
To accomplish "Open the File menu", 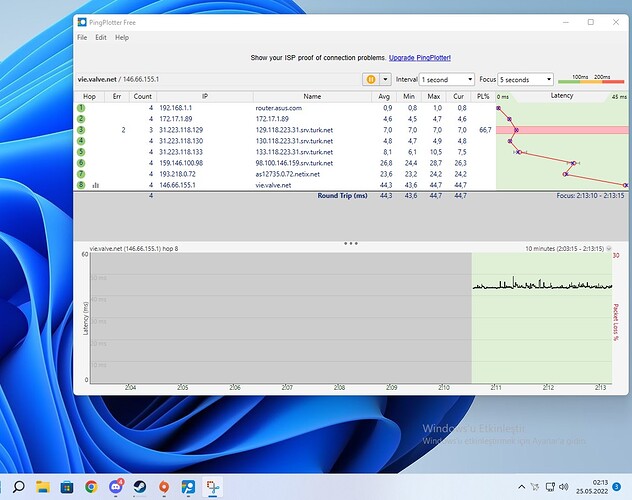I will 82,37.
